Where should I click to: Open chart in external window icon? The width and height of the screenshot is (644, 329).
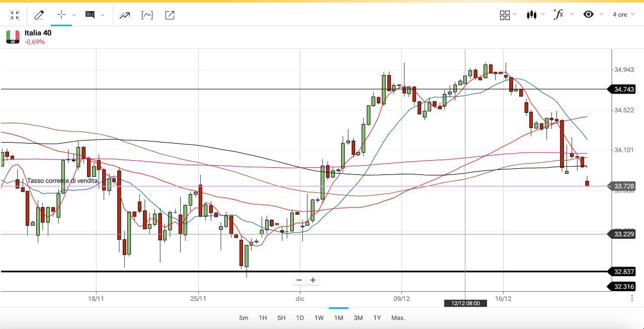click(170, 15)
